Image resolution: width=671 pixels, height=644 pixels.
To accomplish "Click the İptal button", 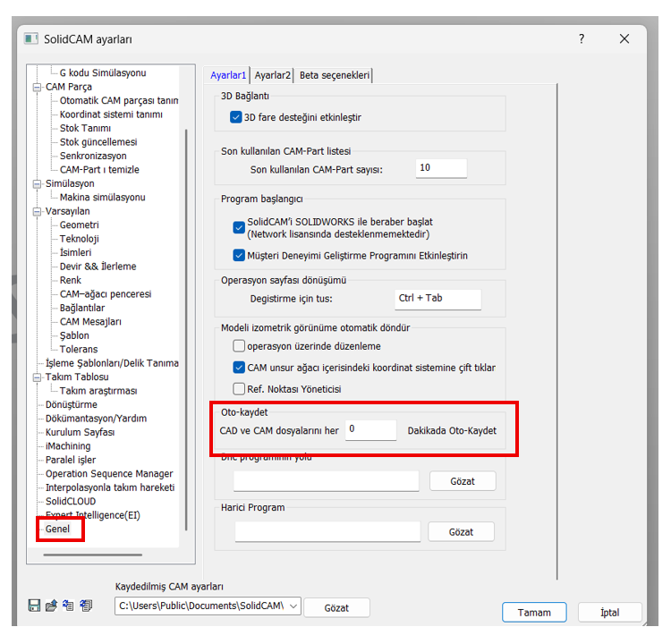I will pyautogui.click(x=609, y=613).
